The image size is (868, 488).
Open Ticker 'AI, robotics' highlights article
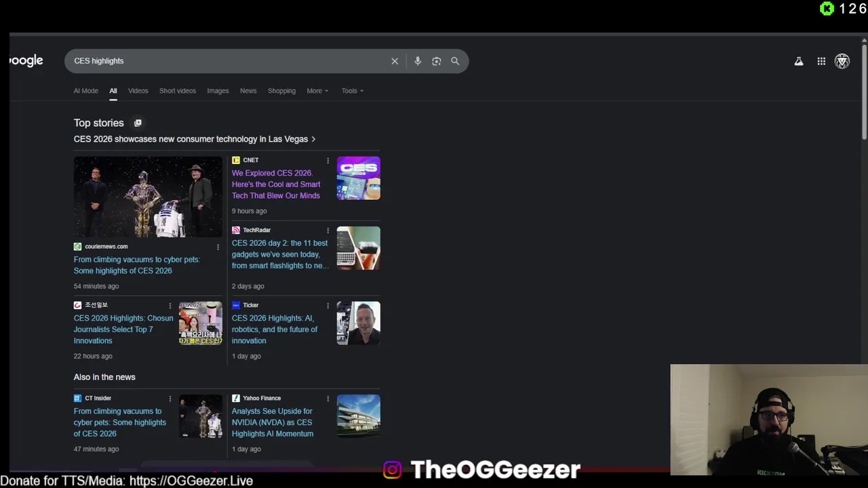pos(275,329)
